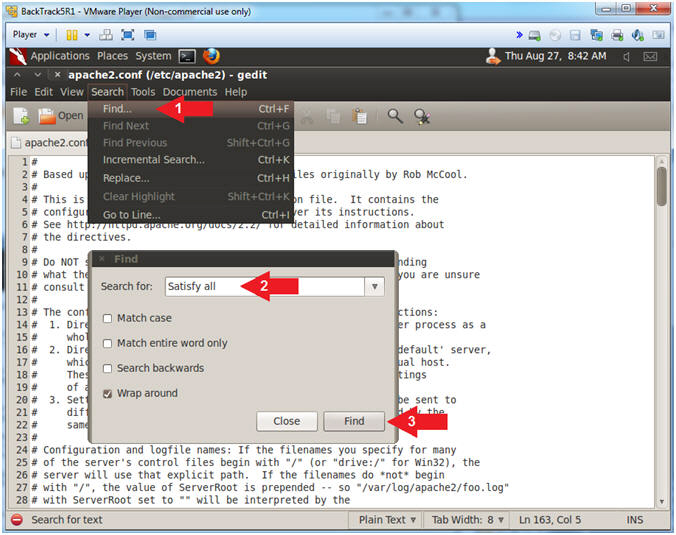Click VMware printer device icon
Screen dimensions: 676x535
617,35
